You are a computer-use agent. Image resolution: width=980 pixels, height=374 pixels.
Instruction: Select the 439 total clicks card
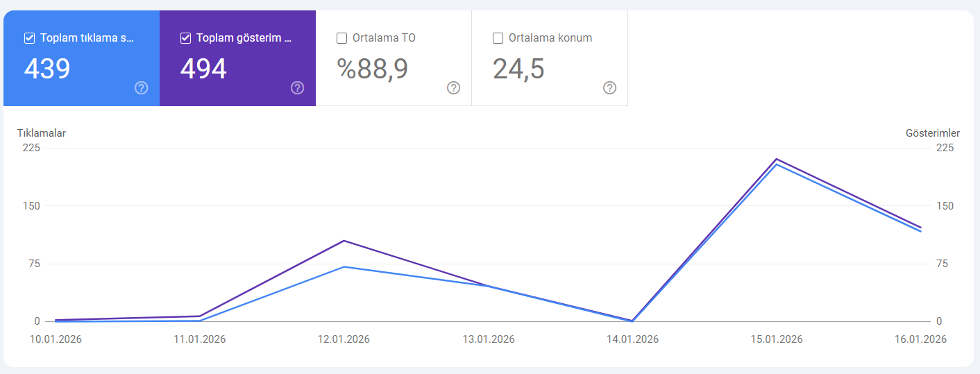point(81,58)
